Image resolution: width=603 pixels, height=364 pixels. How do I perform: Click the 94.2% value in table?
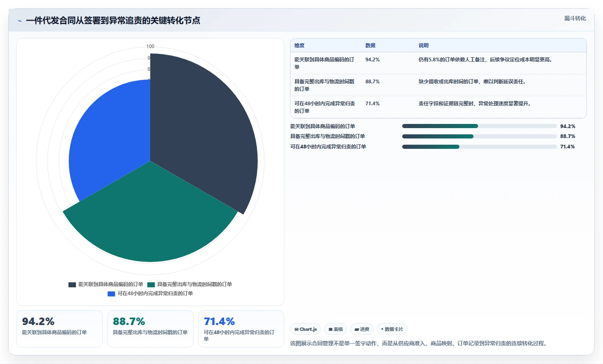(x=372, y=60)
